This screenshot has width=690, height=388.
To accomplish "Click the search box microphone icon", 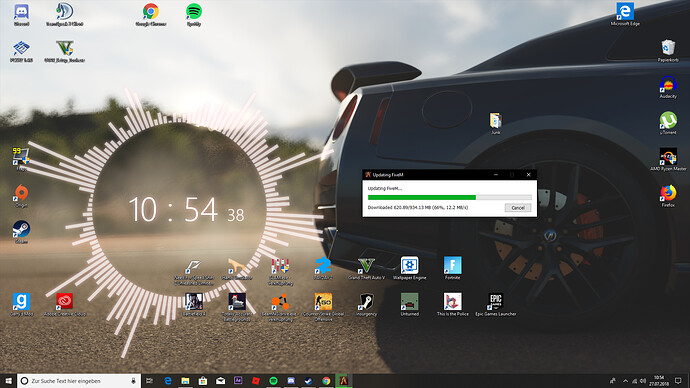I will tap(133, 381).
